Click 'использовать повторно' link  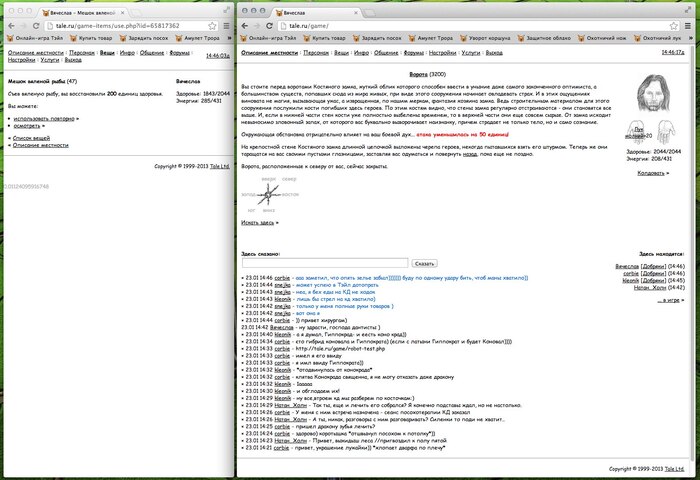pos(44,119)
